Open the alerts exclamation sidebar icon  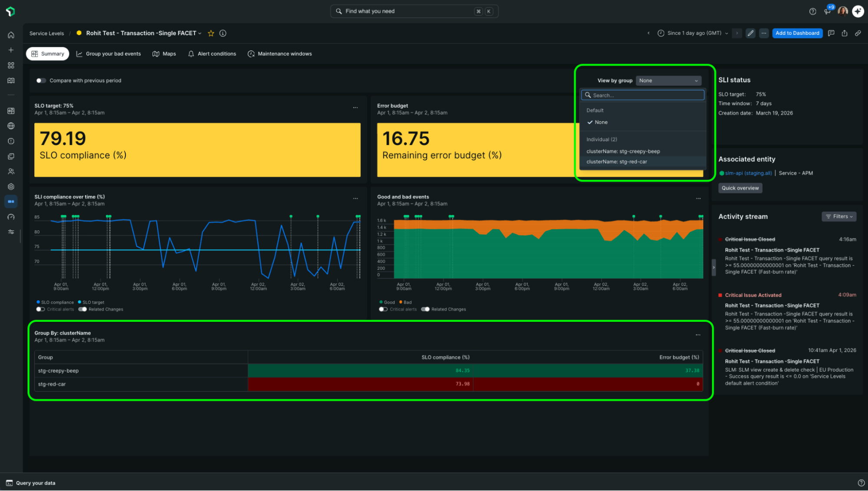click(x=11, y=141)
